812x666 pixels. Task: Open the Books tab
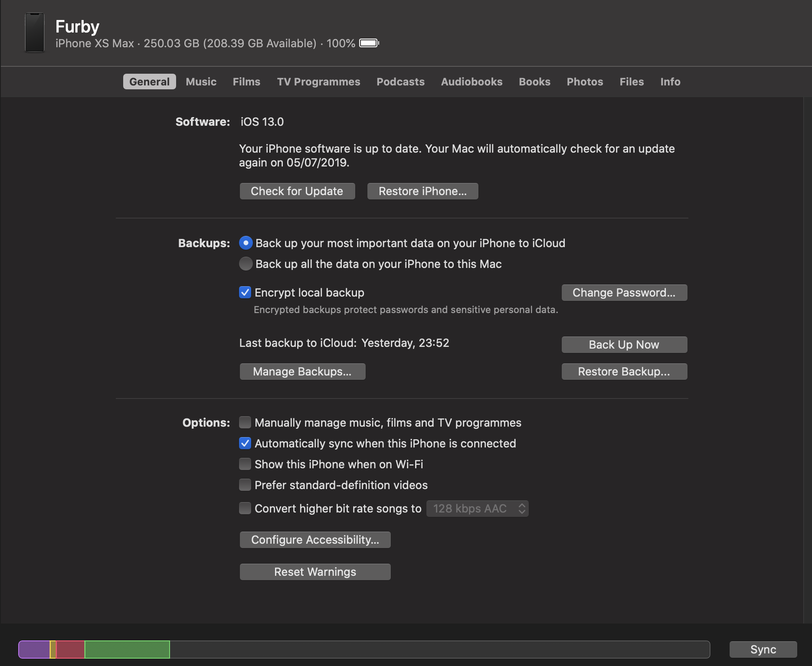click(534, 82)
